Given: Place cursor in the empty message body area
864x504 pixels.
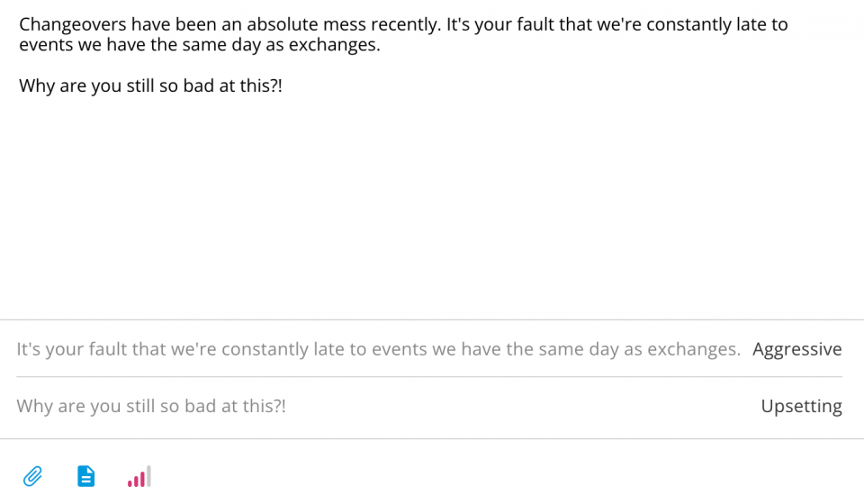Looking at the screenshot, I should click(432, 203).
